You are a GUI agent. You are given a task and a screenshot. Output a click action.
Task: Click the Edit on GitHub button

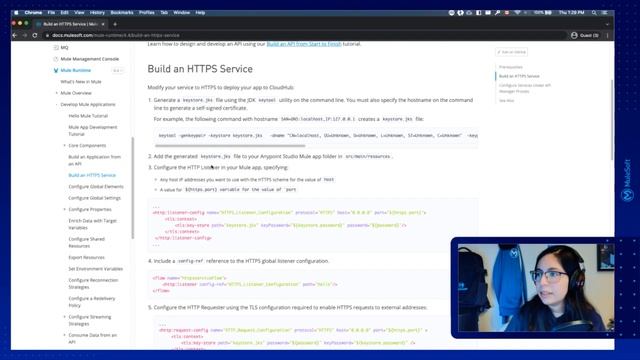[x=511, y=52]
